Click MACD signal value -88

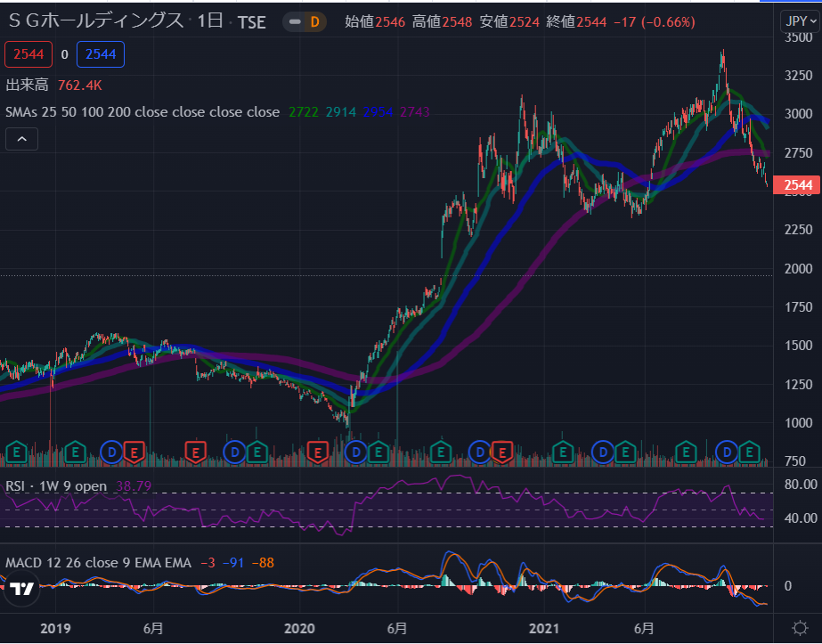coord(264,563)
